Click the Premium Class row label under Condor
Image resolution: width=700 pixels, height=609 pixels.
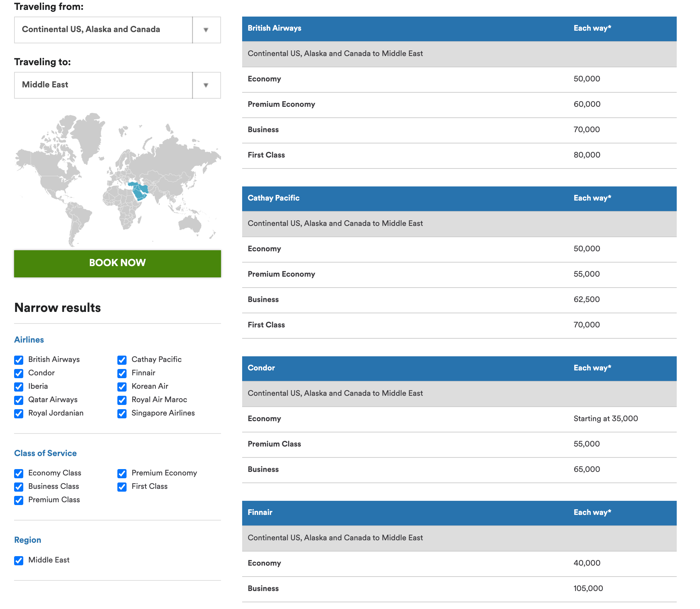[x=274, y=444]
